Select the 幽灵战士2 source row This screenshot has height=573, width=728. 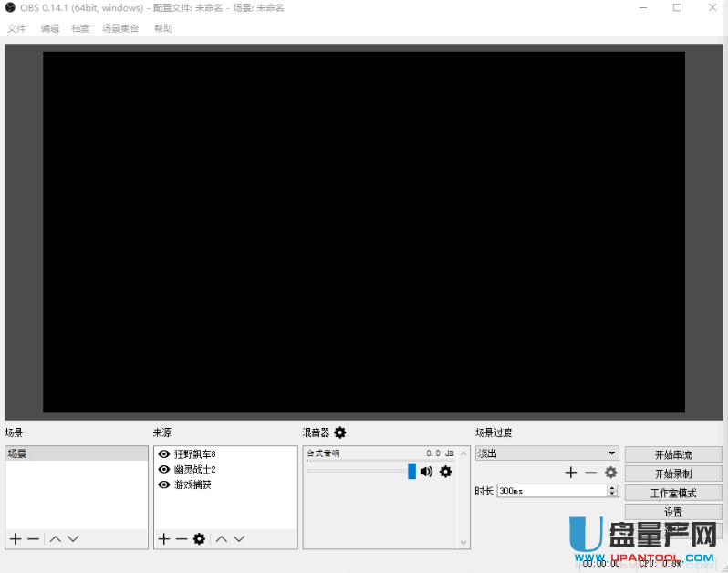click(x=225, y=469)
